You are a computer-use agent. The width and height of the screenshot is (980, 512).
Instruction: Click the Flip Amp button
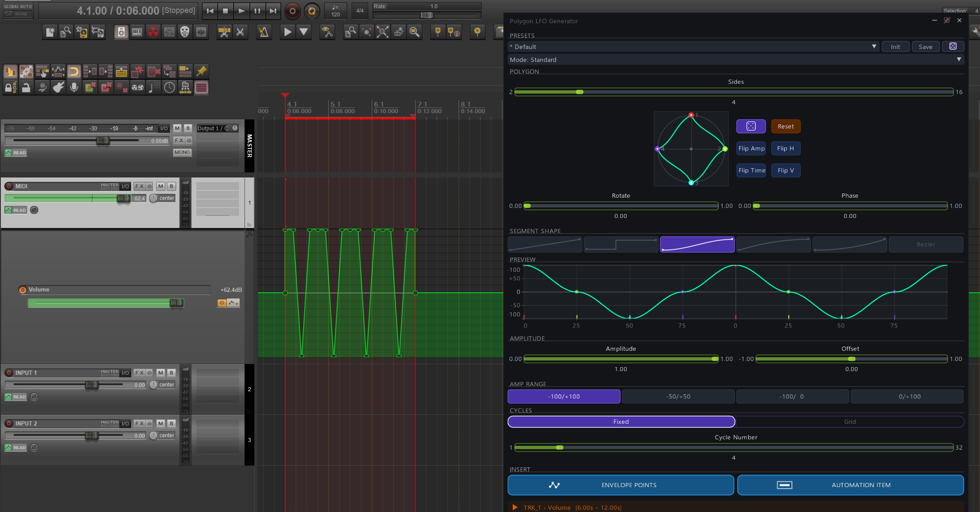pyautogui.click(x=751, y=148)
